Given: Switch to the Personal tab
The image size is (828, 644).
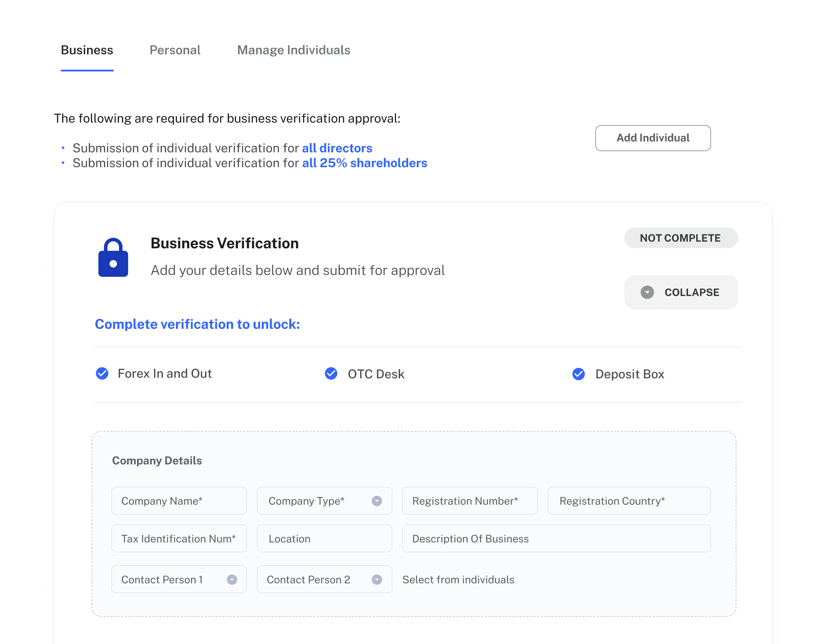Looking at the screenshot, I should (x=175, y=50).
